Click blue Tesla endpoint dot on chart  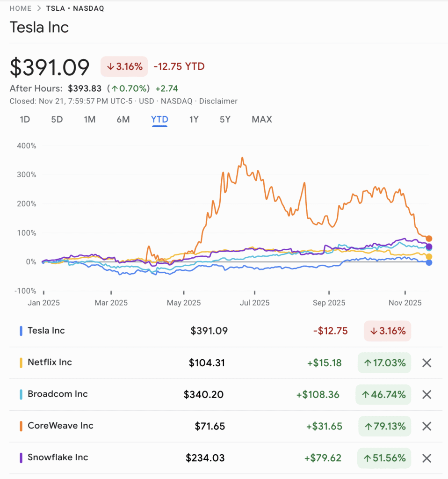429,262
